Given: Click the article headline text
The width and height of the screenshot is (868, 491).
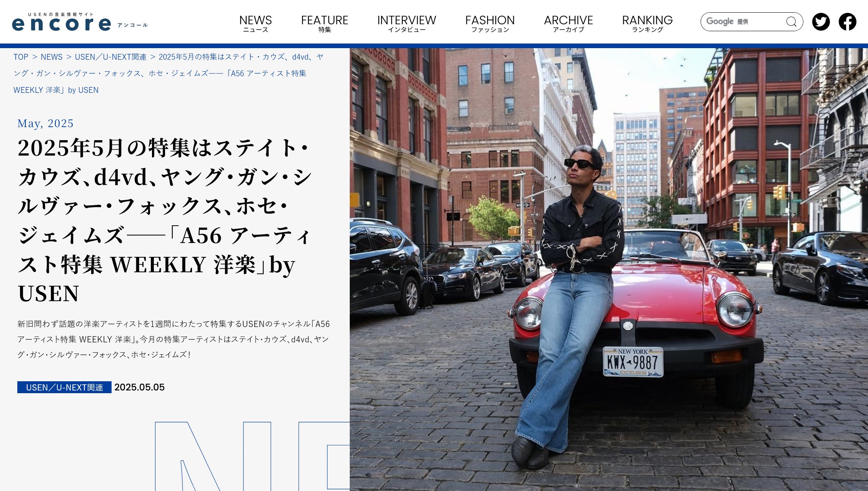Looking at the screenshot, I should click(165, 220).
